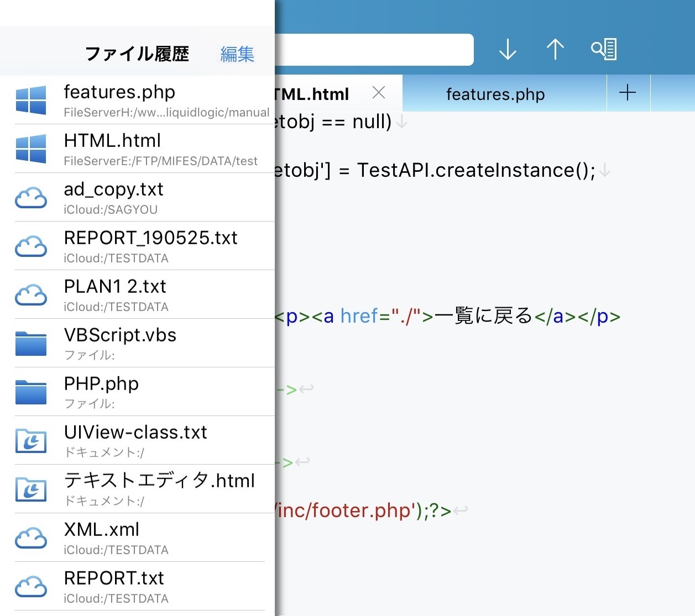The height and width of the screenshot is (616, 695).
Task: Open テキストエディタ.html from documents
Action: pos(159,489)
